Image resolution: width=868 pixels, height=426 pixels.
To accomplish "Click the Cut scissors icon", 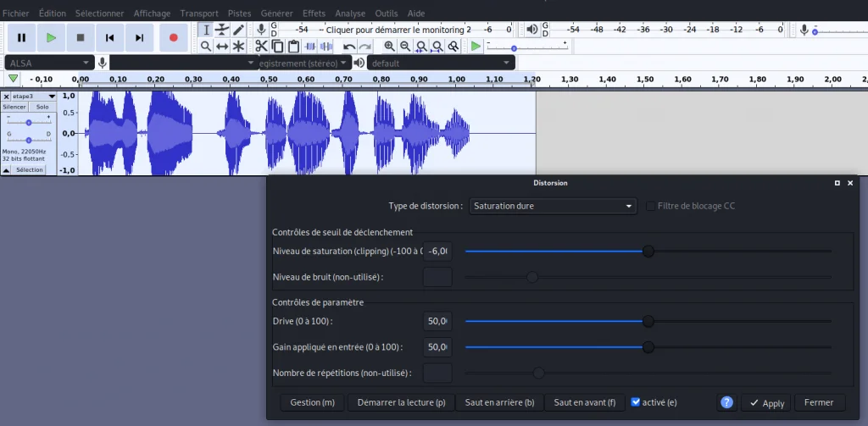I will (x=261, y=47).
